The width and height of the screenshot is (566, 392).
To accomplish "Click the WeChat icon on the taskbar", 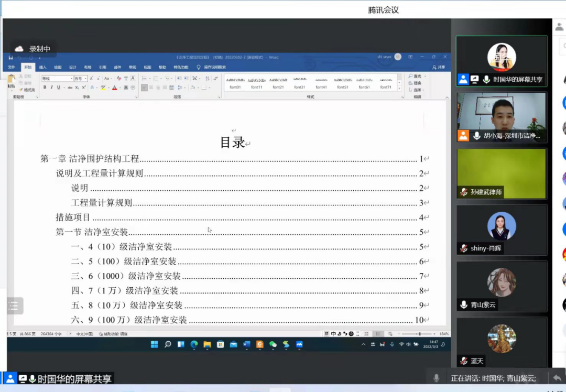I will point(272,345).
